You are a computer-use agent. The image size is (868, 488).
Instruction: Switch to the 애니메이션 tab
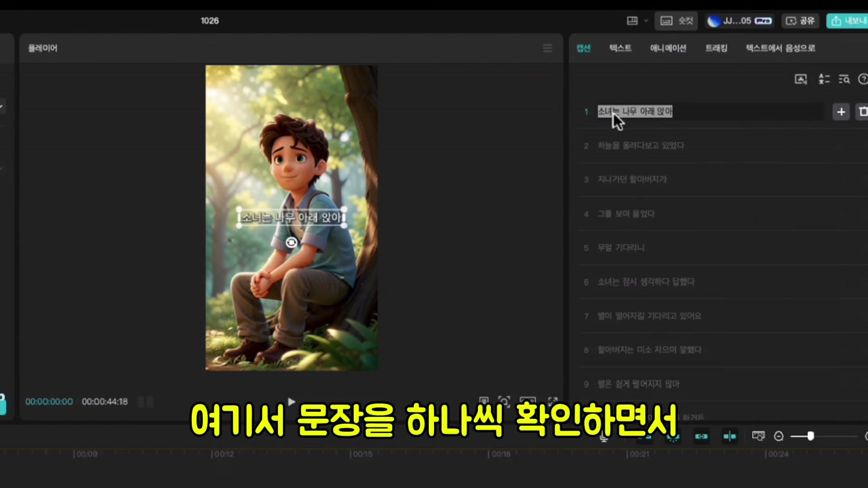click(668, 48)
